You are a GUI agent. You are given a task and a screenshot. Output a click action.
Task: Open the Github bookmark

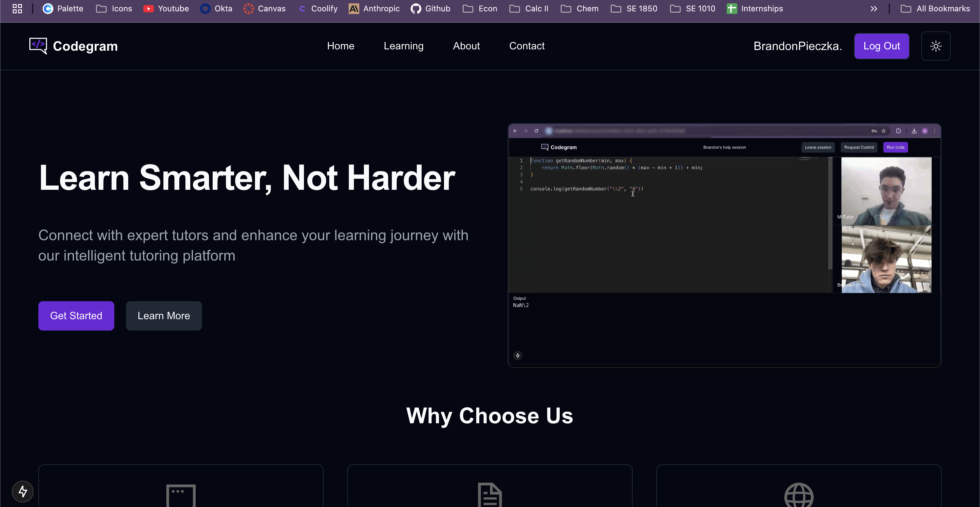[x=431, y=8]
